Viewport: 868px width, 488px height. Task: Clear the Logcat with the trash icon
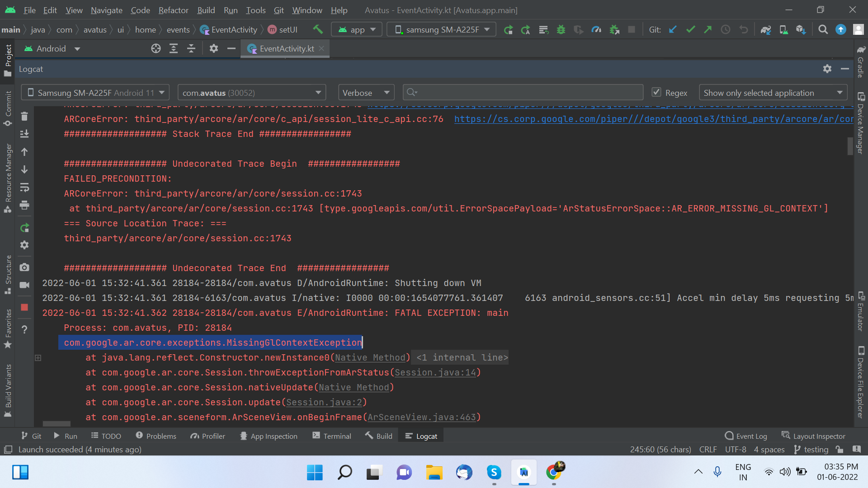[24, 117]
